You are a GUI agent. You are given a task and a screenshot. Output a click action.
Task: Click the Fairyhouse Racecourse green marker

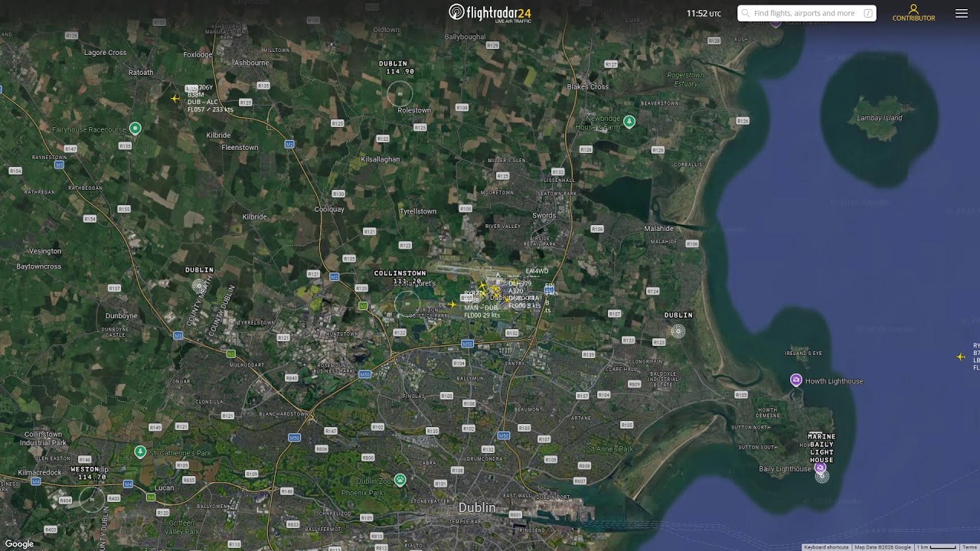pyautogui.click(x=136, y=129)
